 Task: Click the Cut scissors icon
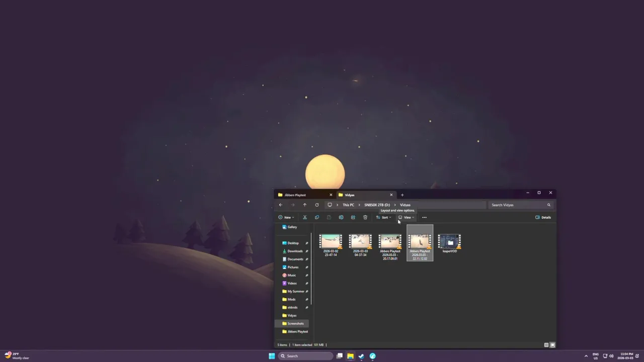(x=304, y=217)
